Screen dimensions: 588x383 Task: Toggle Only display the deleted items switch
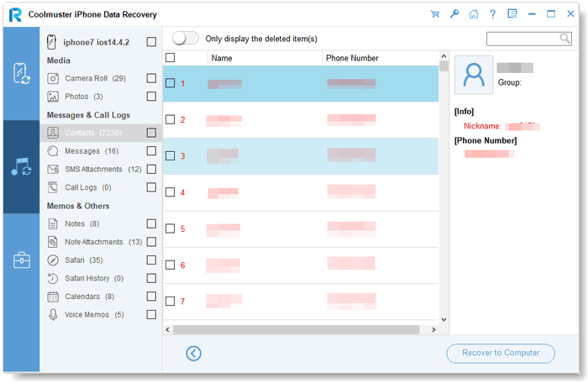tap(186, 39)
